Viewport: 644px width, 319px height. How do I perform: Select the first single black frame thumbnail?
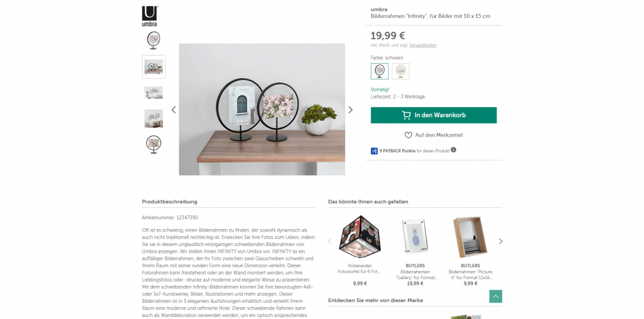pyautogui.click(x=154, y=41)
